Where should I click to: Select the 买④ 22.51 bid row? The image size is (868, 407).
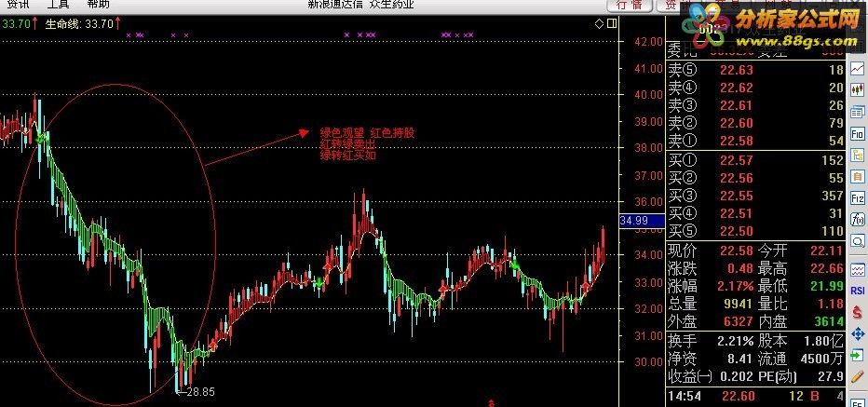tap(755, 213)
